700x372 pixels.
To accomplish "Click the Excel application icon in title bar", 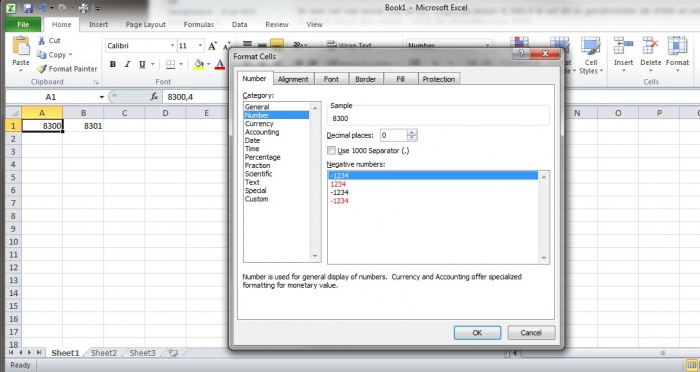I will point(11,8).
